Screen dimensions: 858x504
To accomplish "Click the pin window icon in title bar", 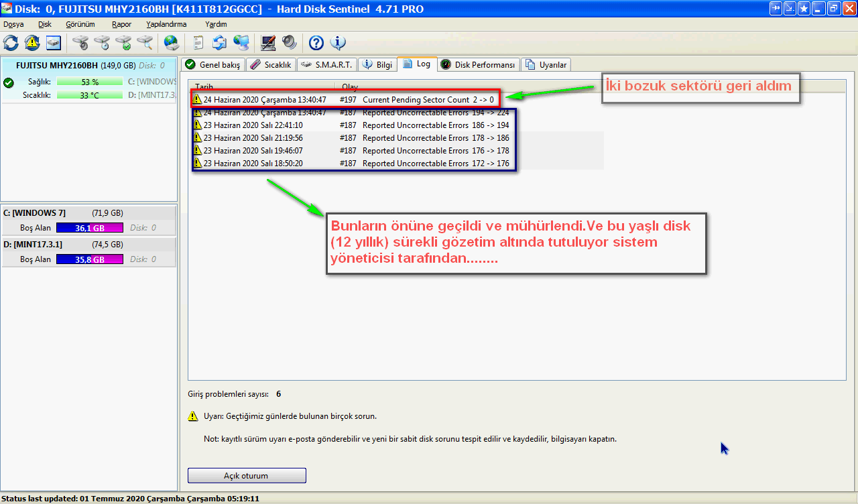I will click(x=776, y=8).
